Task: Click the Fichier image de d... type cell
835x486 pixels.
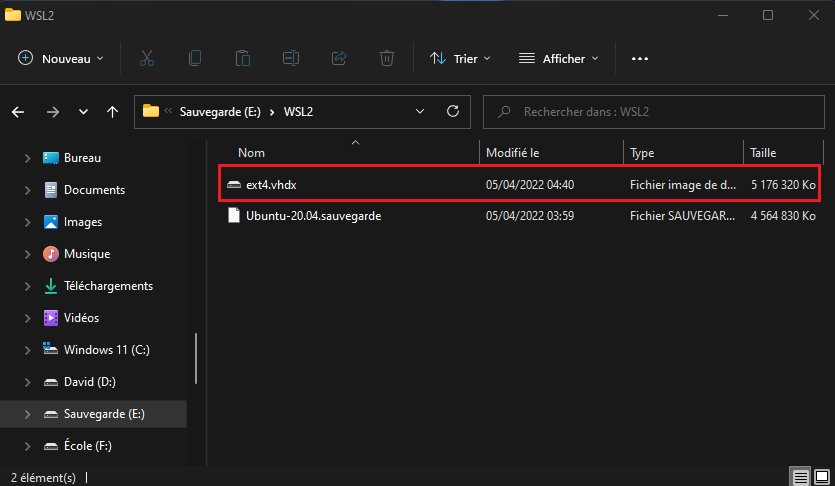Action: [683, 185]
